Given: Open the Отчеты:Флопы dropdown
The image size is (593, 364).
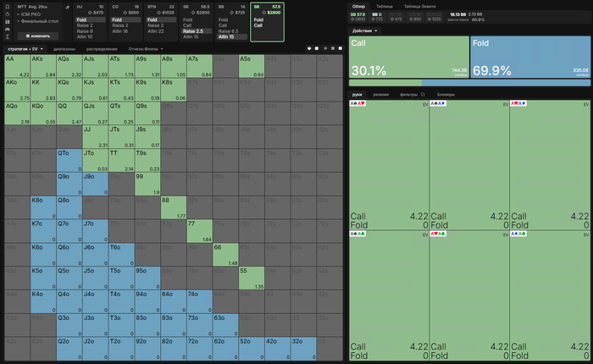Looking at the screenshot, I should pos(146,49).
